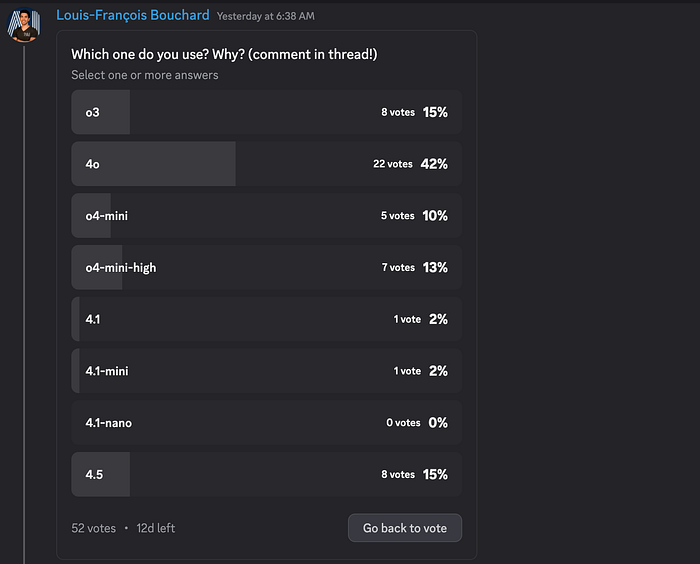Click the message timestamp Yesterday at 6:38 AM

pos(265,16)
